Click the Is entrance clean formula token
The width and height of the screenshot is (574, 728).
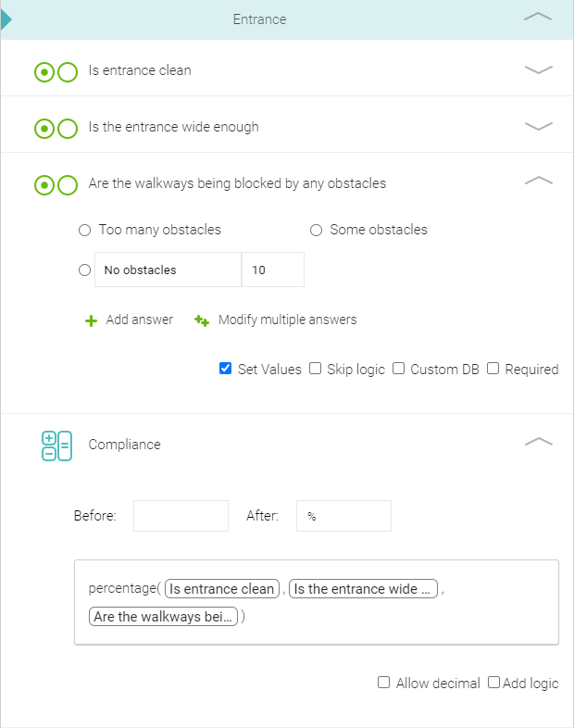(x=222, y=589)
